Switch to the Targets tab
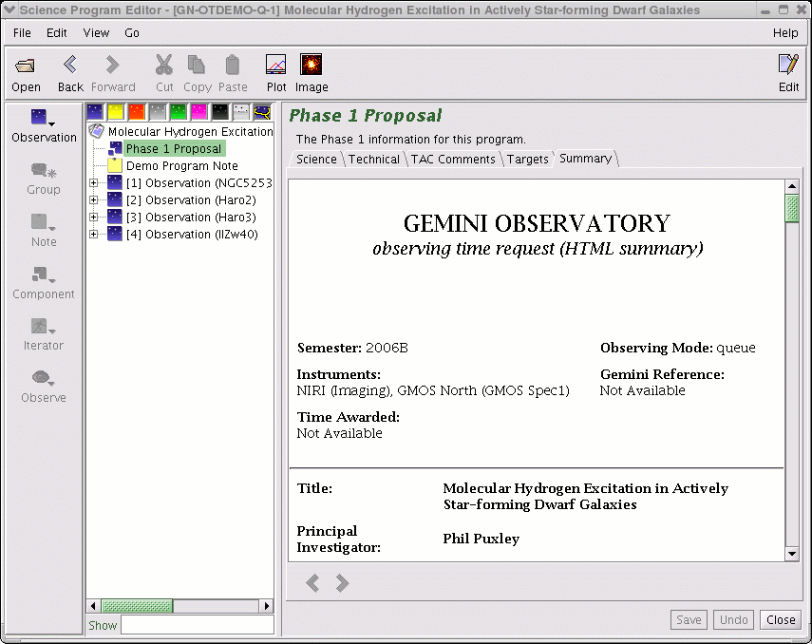812x644 pixels. [x=527, y=159]
